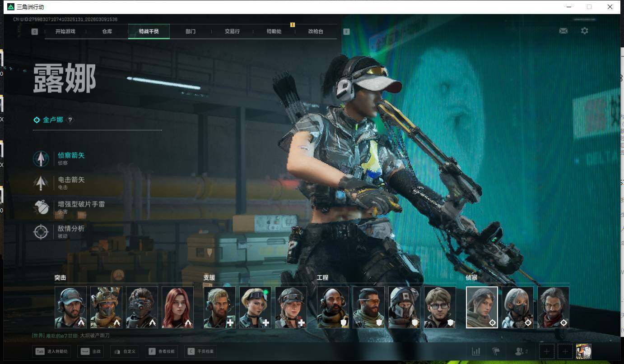Image resolution: width=624 pixels, height=364 pixels.
Task: Open the statistics bar chart icon
Action: pos(476,351)
